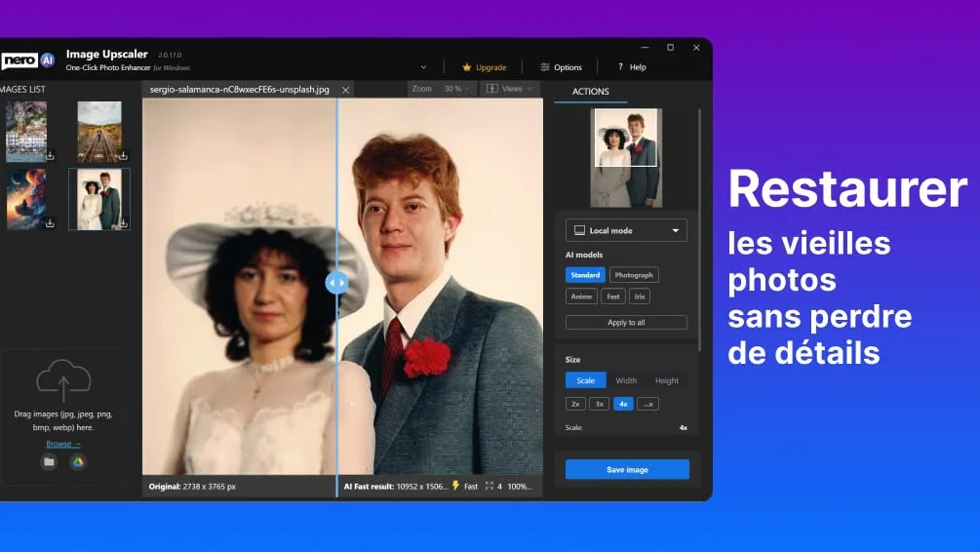Choose 4x scale factor
980x552 pixels.
click(623, 404)
